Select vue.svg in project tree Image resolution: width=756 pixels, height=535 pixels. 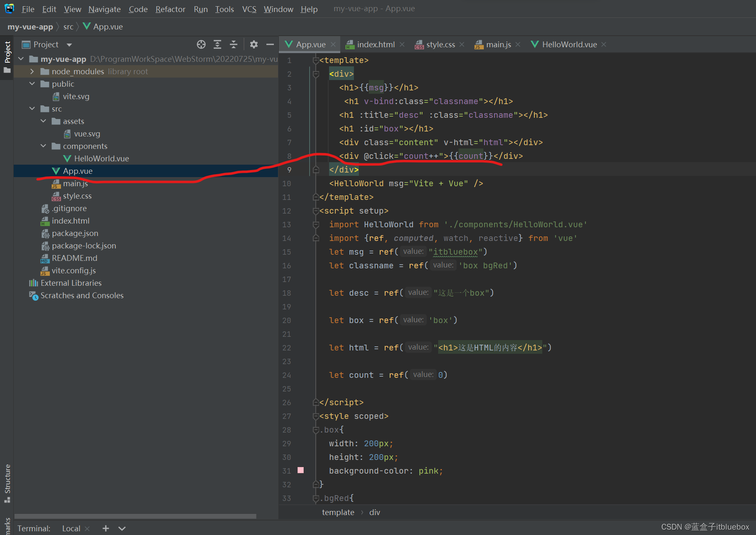(87, 134)
